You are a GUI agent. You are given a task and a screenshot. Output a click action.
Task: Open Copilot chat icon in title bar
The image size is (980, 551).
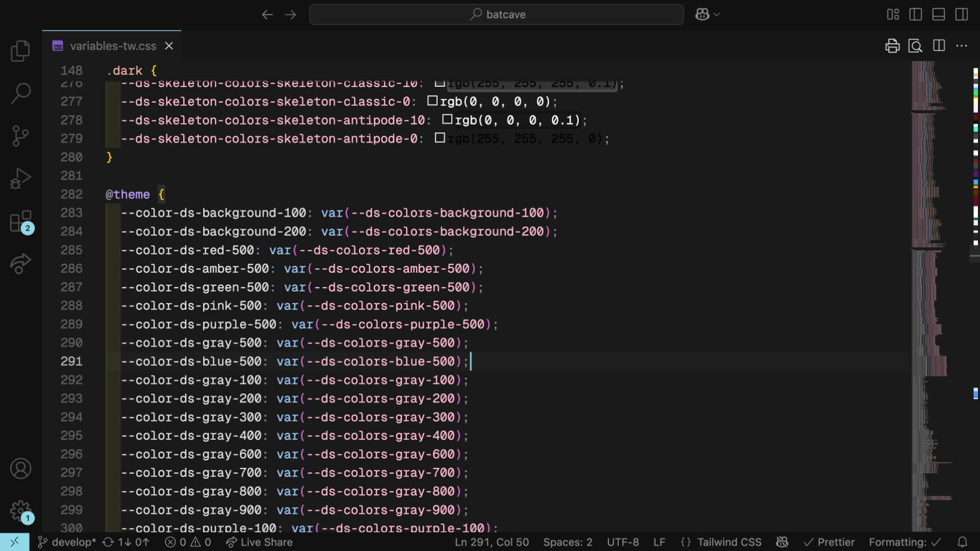pos(702,14)
